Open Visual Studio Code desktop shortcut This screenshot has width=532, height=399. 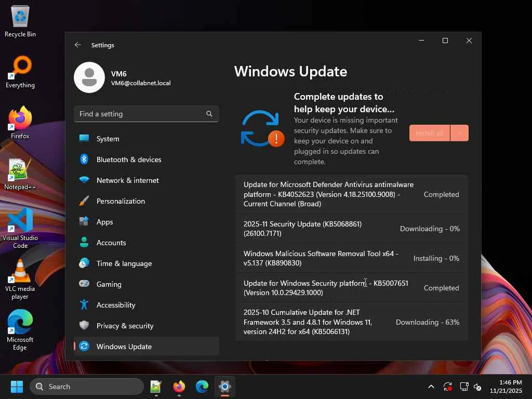[x=20, y=228]
